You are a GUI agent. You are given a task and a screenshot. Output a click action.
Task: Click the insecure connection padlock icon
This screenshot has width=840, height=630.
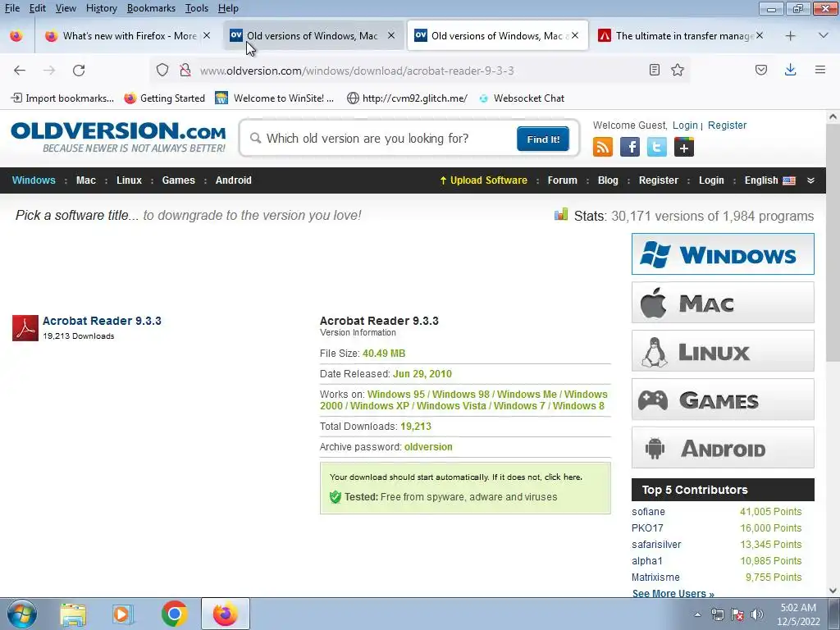pyautogui.click(x=185, y=71)
